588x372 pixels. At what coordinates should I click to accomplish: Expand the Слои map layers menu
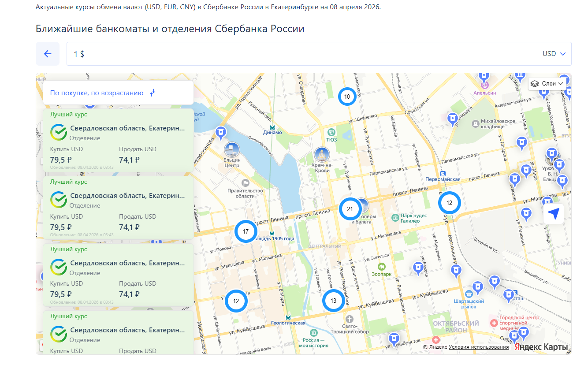tap(547, 83)
